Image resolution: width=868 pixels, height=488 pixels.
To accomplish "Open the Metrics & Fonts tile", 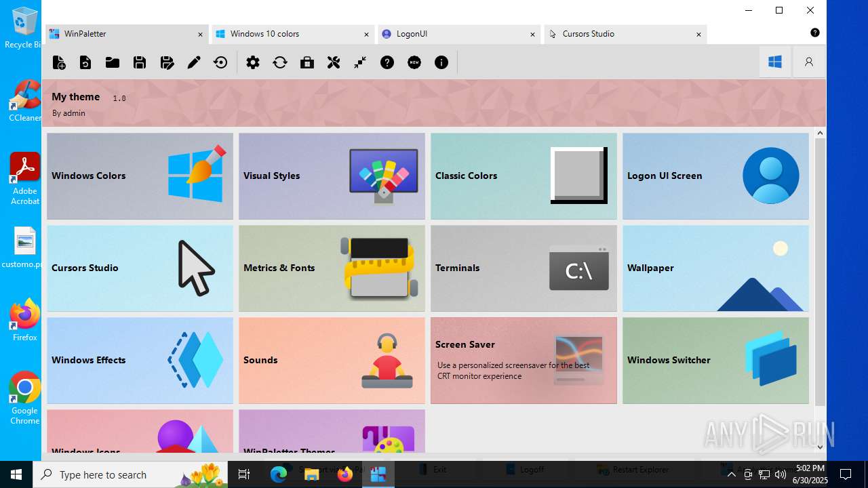I will coord(332,268).
